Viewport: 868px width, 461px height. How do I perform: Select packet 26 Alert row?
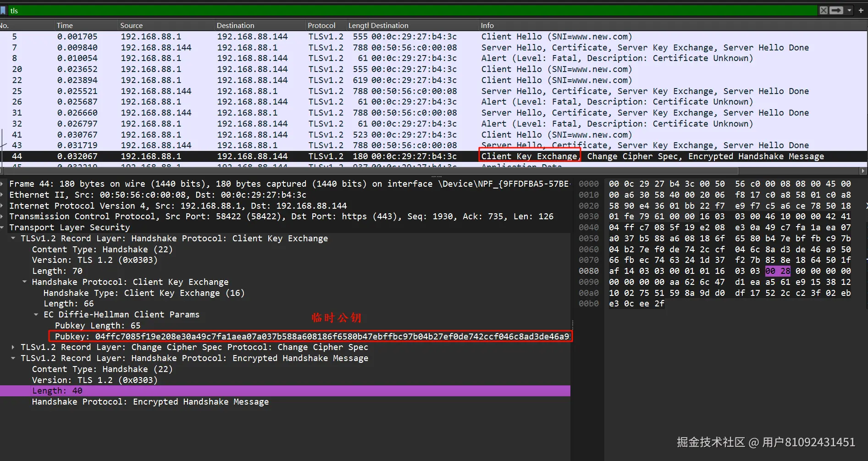pos(433,102)
